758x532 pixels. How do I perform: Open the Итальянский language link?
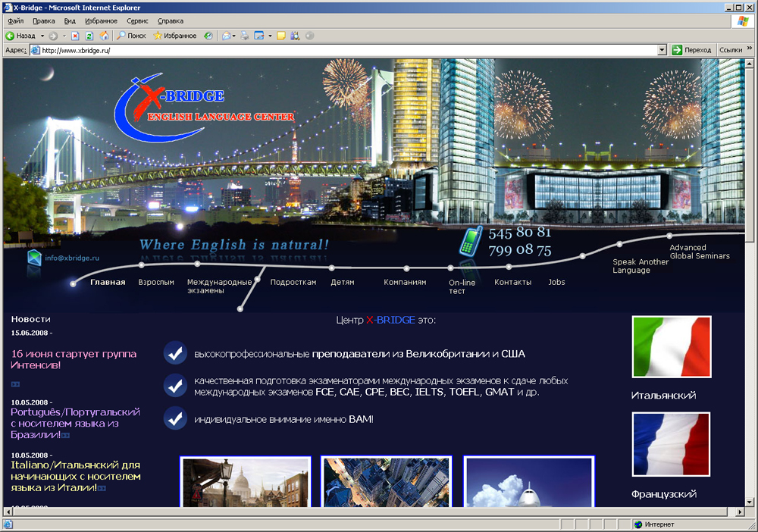(x=663, y=396)
